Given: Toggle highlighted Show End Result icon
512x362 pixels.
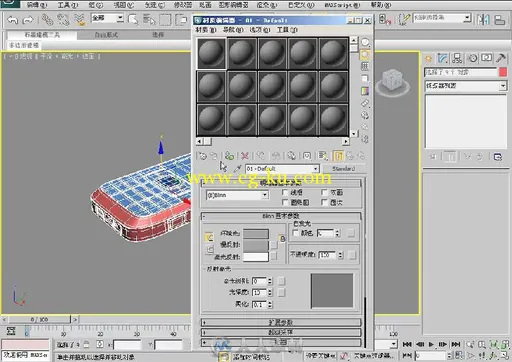Looking at the screenshot, I should [x=338, y=156].
